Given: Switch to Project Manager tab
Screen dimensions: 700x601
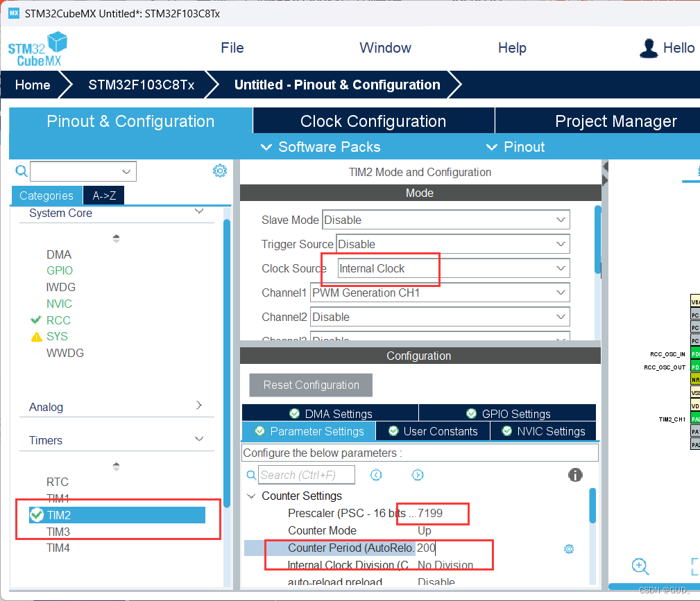Looking at the screenshot, I should point(616,121).
